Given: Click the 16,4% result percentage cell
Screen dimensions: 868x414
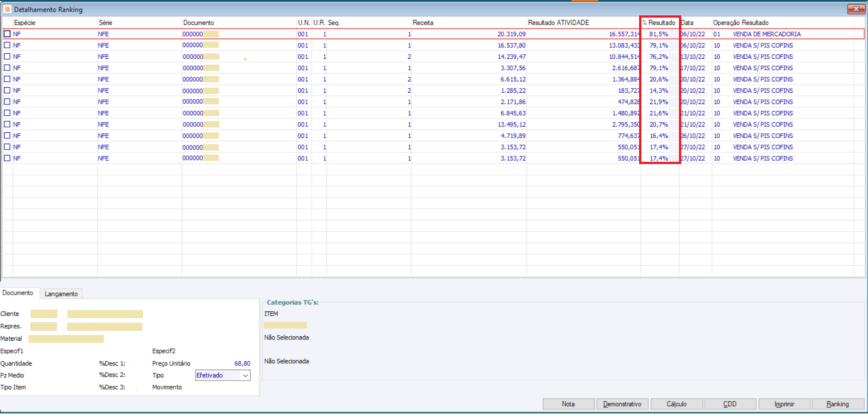Looking at the screenshot, I should click(x=659, y=136).
